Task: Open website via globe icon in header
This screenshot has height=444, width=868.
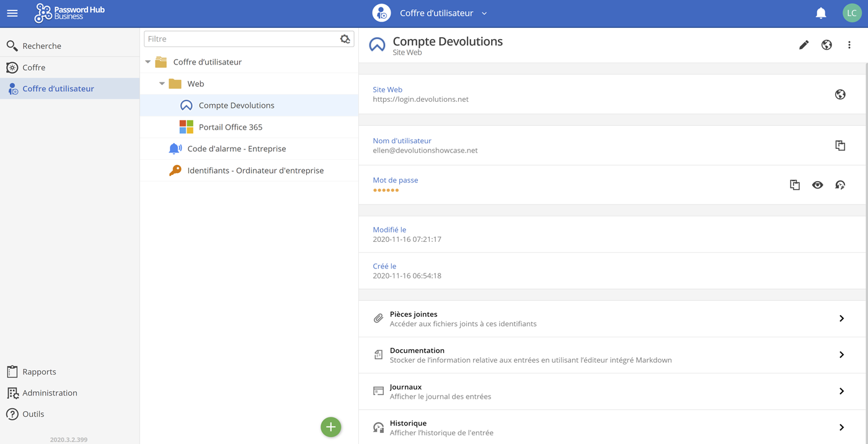Action: coord(826,45)
